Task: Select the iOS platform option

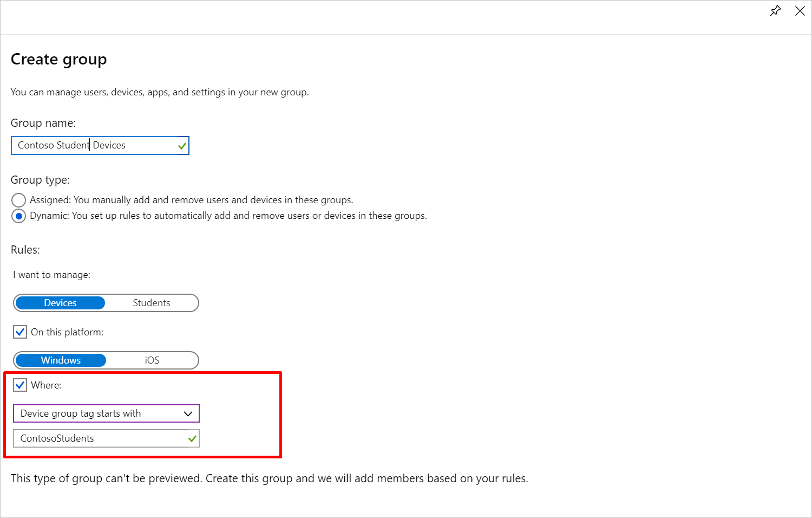Action: click(x=152, y=360)
